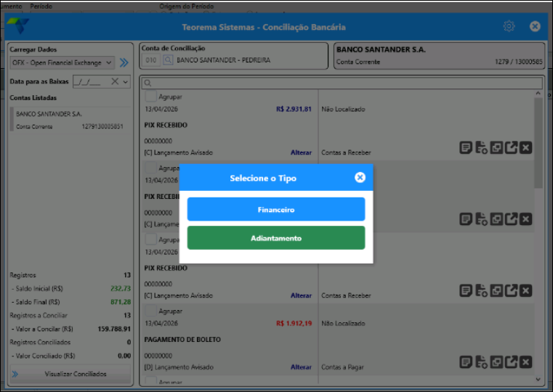Click Contas a Pagar on the boleto entry
The height and width of the screenshot is (392, 553).
point(342,367)
